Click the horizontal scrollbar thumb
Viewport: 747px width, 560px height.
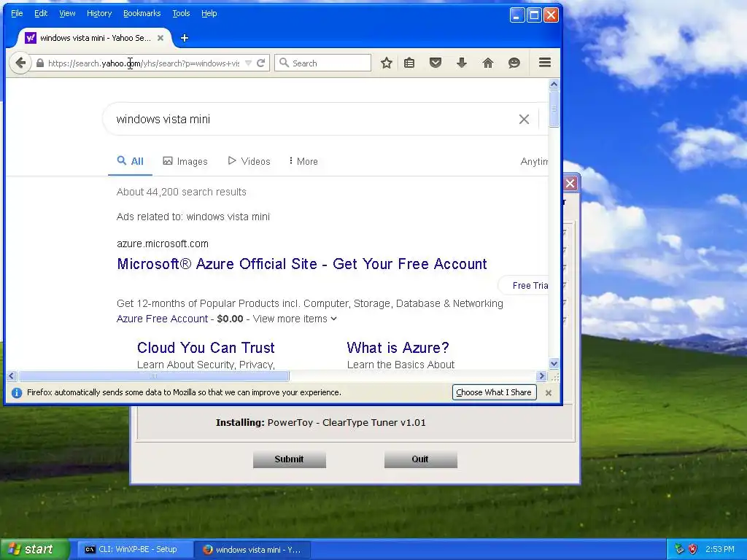point(153,376)
